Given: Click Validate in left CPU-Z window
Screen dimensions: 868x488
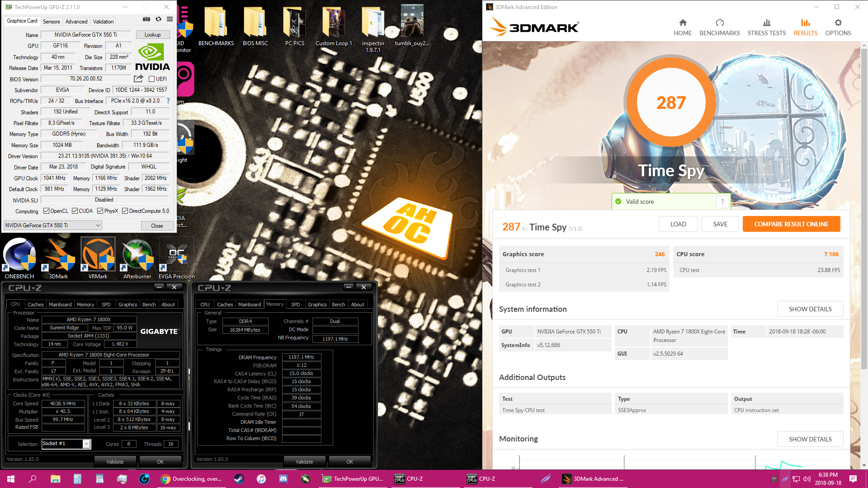Looking at the screenshot, I should [x=115, y=462].
